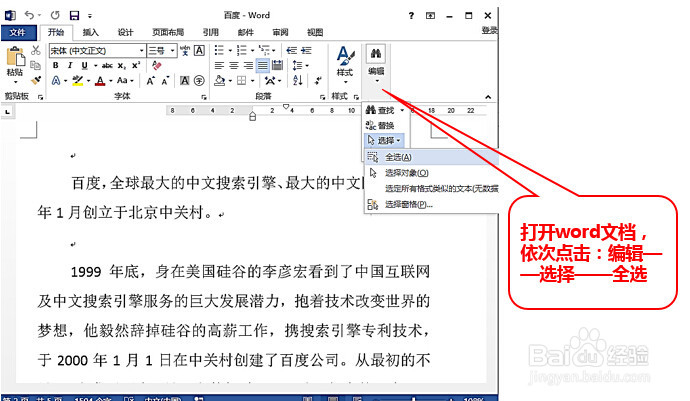Toggle character shading A icon
This screenshot has height=401, width=690.
pyautogui.click(x=185, y=81)
